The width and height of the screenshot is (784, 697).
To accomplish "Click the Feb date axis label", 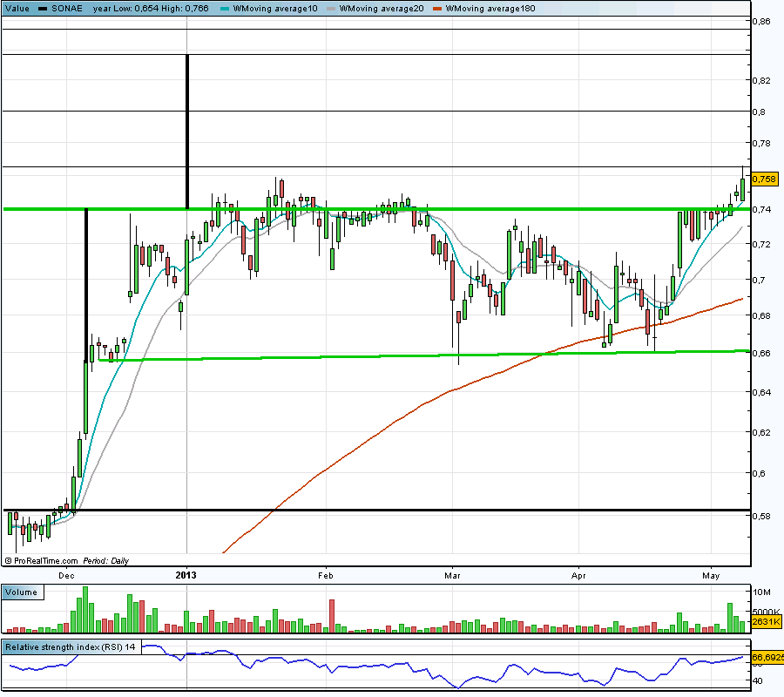I will click(x=326, y=576).
